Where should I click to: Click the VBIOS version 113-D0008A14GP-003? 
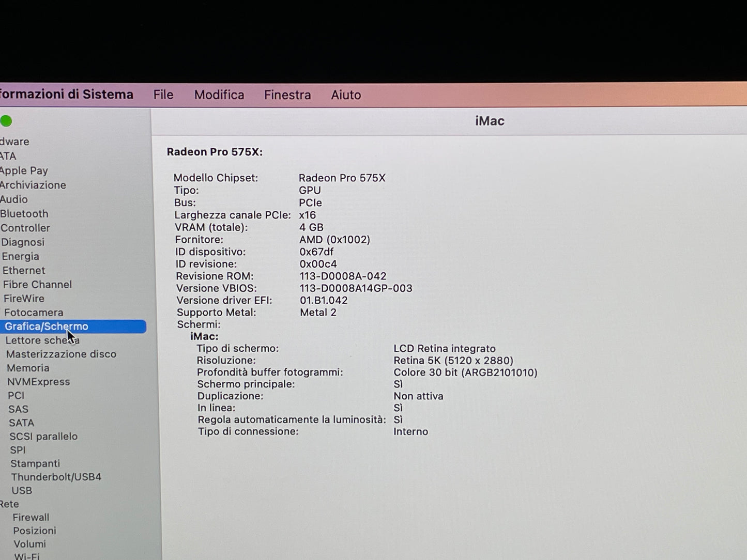coord(356,288)
